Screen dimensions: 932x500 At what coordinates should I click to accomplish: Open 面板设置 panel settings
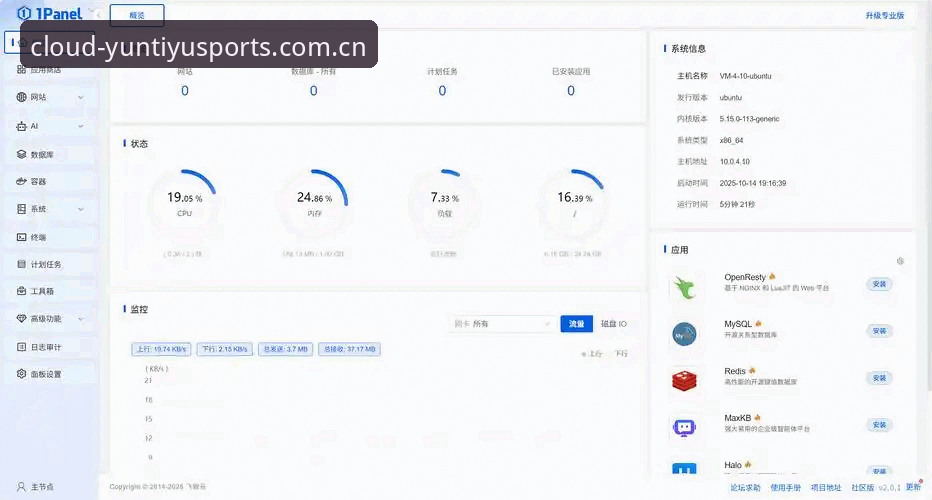point(50,374)
